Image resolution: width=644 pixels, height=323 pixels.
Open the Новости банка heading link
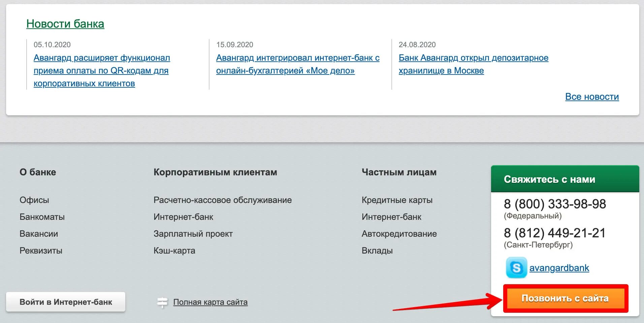coord(65,24)
